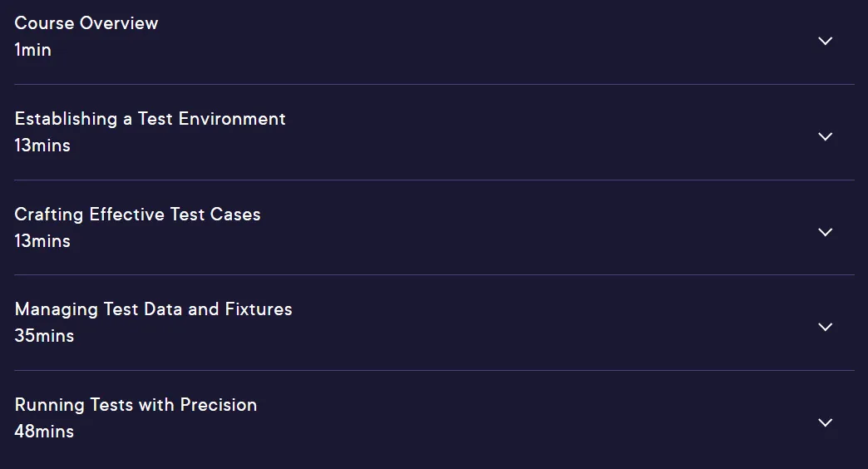Click the 35mins duration label
Image resolution: width=868 pixels, height=469 pixels.
click(x=44, y=336)
